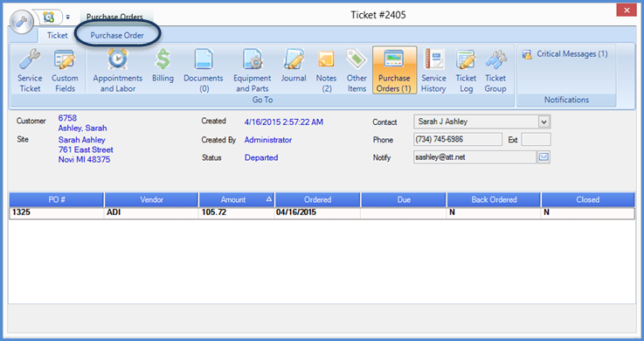Click the Novi MI 48375 address line
Screen dimensions: 644x341
(84, 160)
